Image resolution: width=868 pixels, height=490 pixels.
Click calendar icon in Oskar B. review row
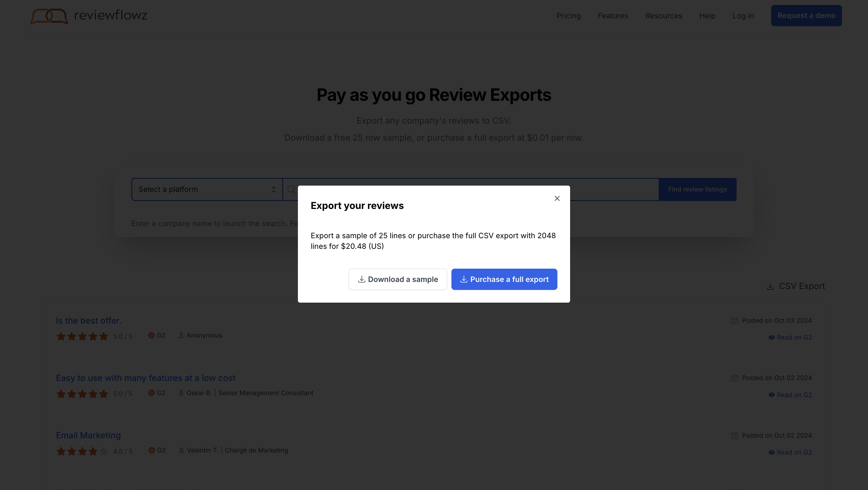tap(735, 378)
